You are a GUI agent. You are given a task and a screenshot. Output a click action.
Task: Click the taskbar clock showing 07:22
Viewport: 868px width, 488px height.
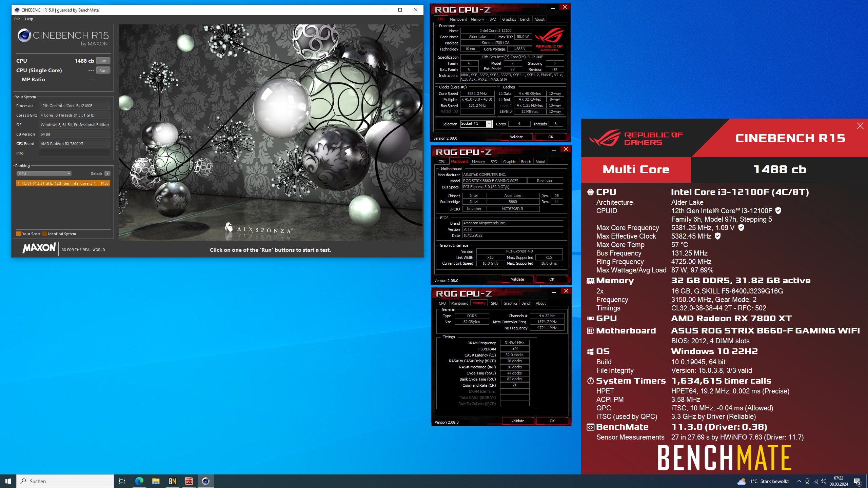[839, 481]
